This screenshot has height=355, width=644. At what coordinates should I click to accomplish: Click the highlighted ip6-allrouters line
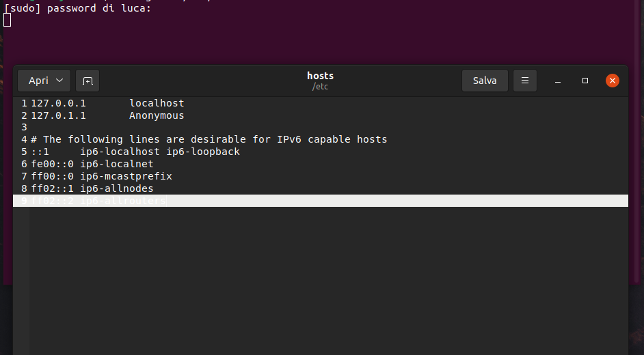coord(123,201)
